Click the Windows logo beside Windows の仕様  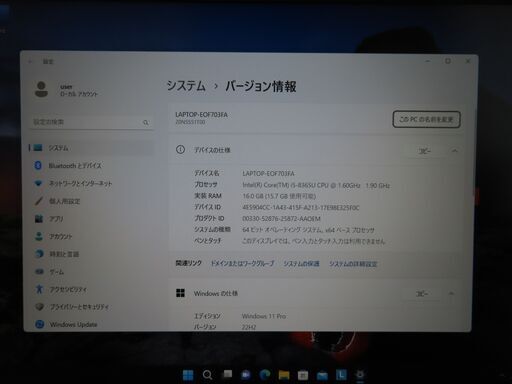tap(180, 293)
